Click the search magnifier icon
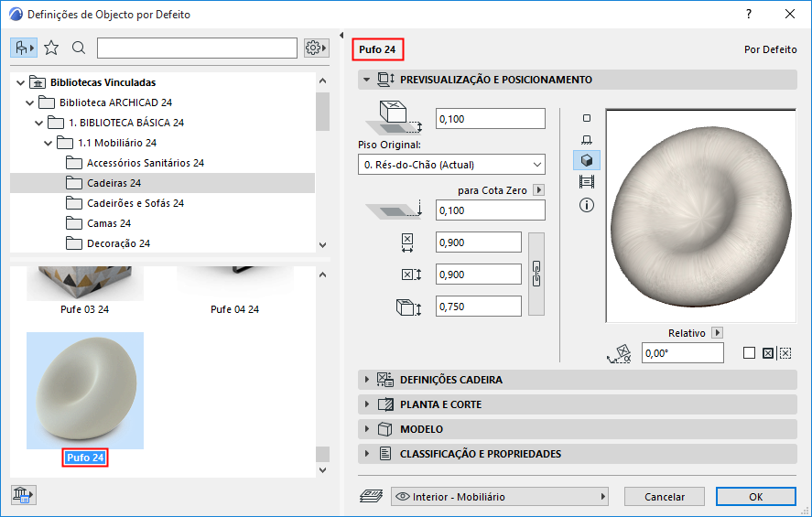The image size is (812, 517). point(79,48)
